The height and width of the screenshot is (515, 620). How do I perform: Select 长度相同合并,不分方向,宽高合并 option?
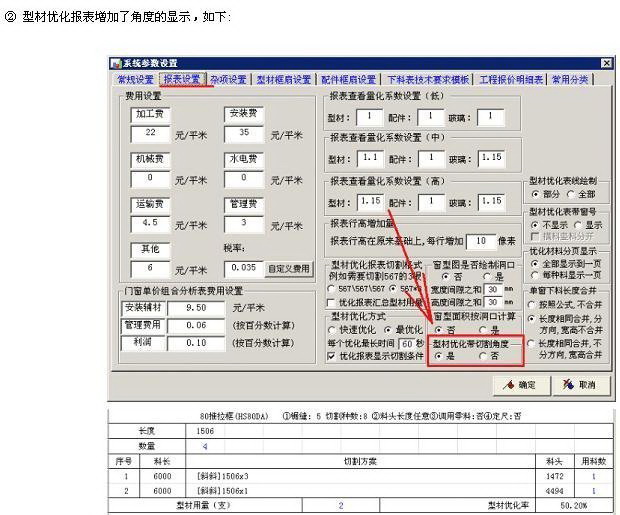532,344
